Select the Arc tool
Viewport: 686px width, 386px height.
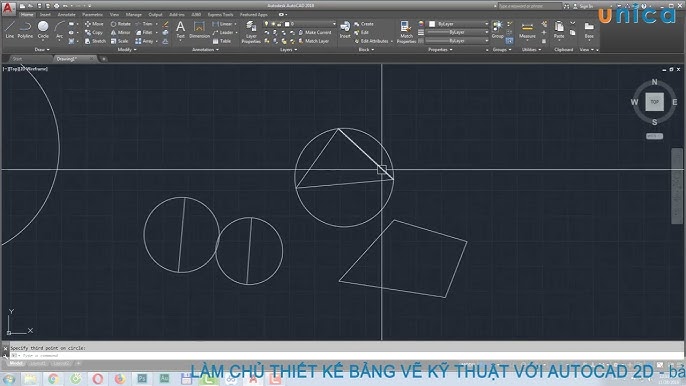(x=60, y=30)
